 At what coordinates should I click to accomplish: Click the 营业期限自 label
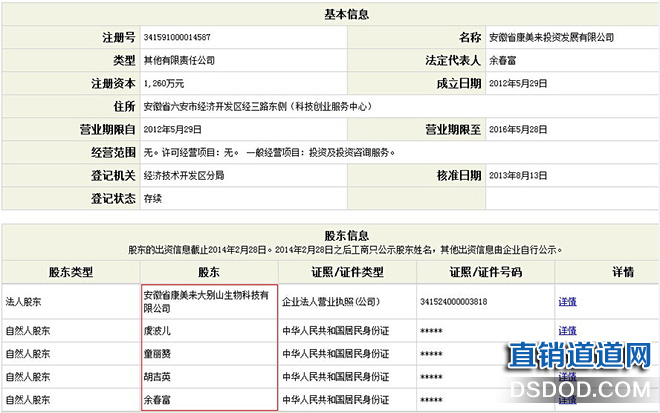pyautogui.click(x=107, y=129)
